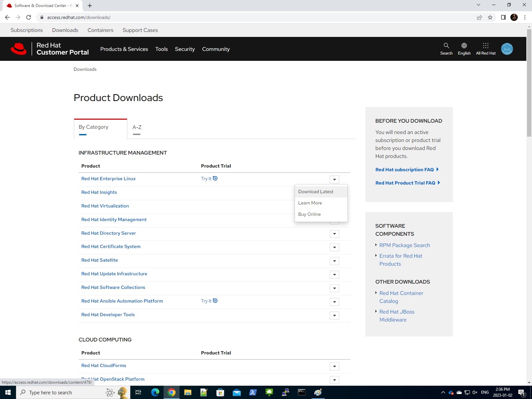Launch Microsoft Edge from taskbar
Viewport: 532px width, 399px height.
[155, 392]
